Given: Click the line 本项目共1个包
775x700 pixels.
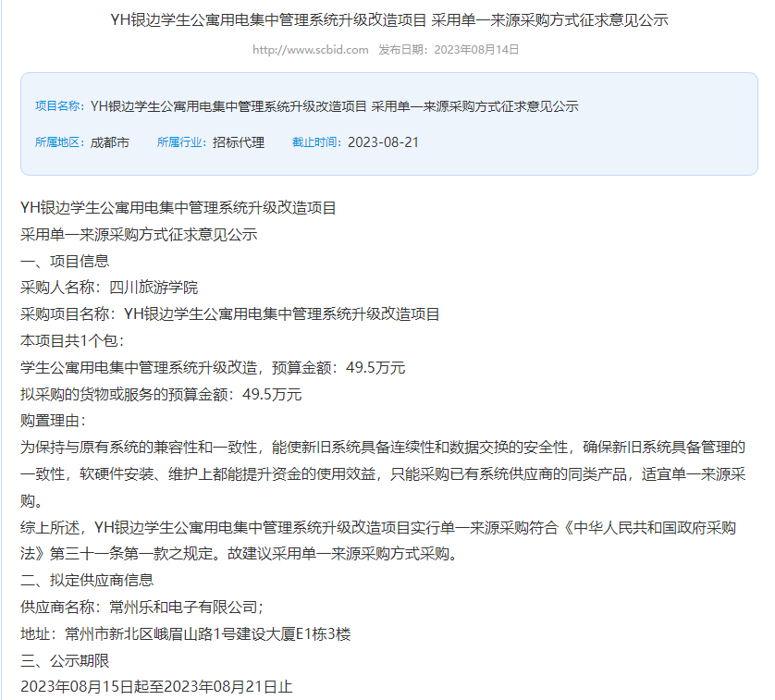Looking at the screenshot, I should click(72, 340).
